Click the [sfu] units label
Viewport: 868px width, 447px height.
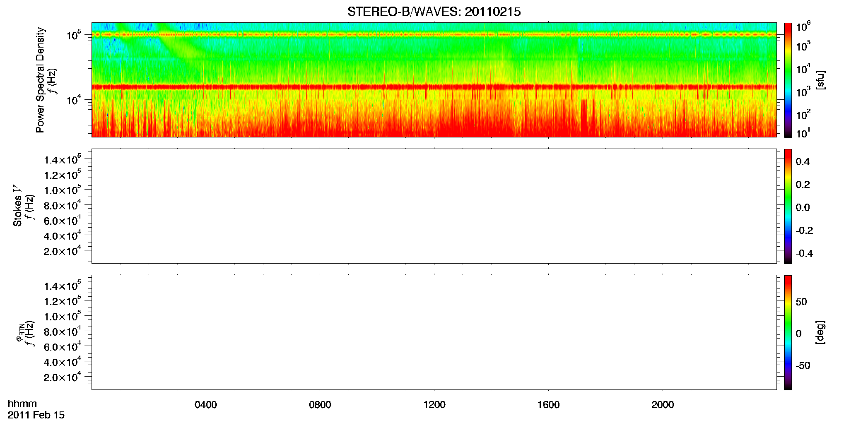(x=820, y=80)
